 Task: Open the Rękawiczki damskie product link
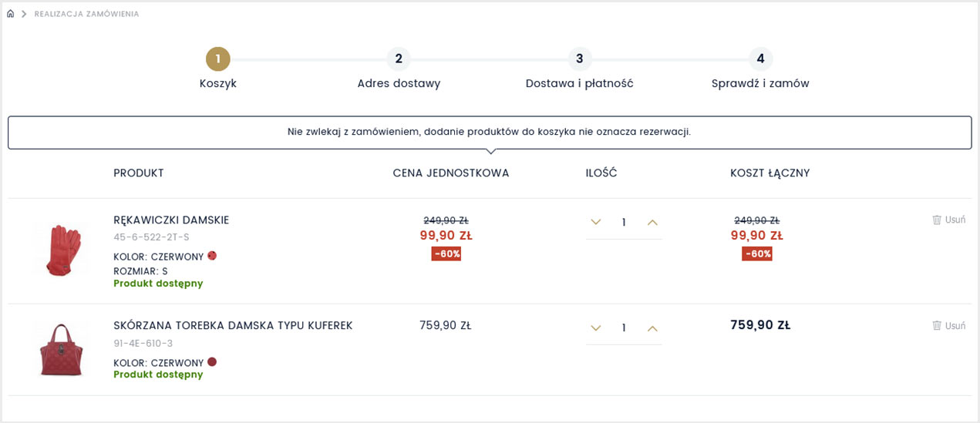click(171, 220)
